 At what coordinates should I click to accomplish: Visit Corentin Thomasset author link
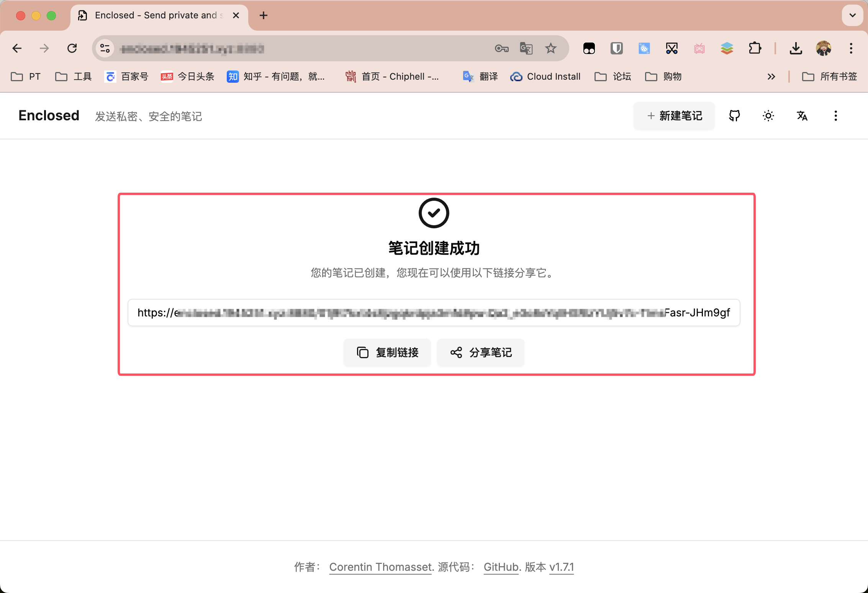(x=381, y=567)
